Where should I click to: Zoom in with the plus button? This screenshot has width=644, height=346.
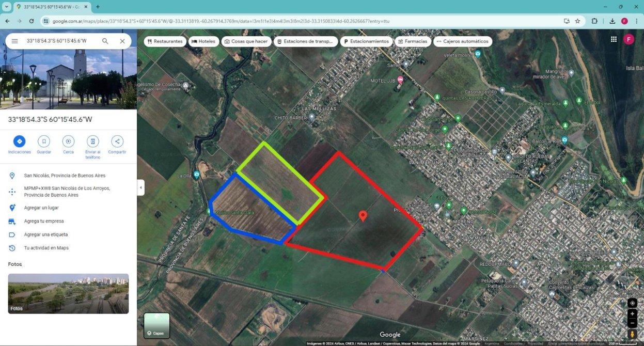[632, 313]
